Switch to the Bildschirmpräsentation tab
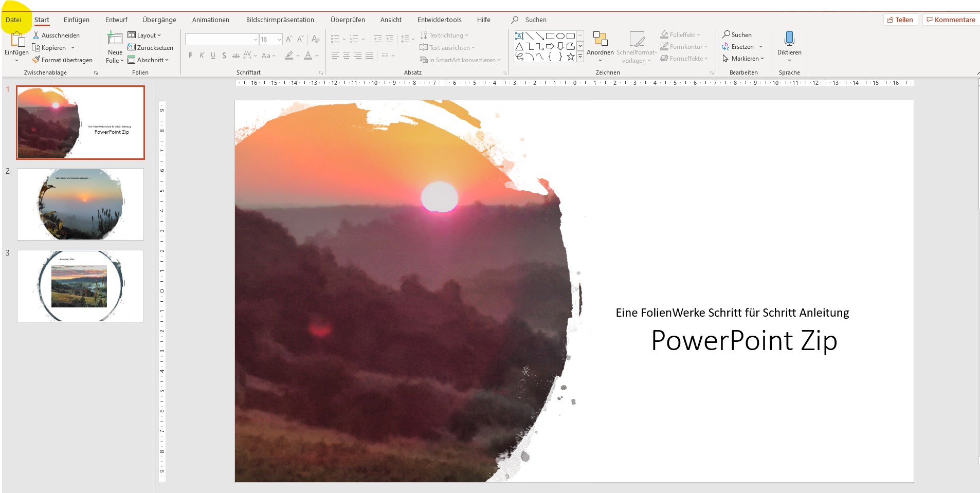 click(x=280, y=20)
